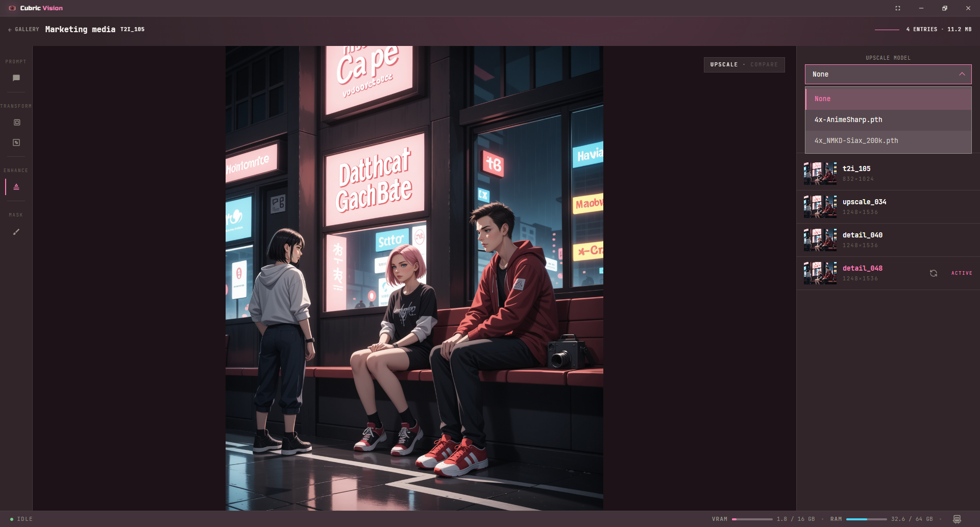Open the detail_048 thumbnail

[820, 273]
